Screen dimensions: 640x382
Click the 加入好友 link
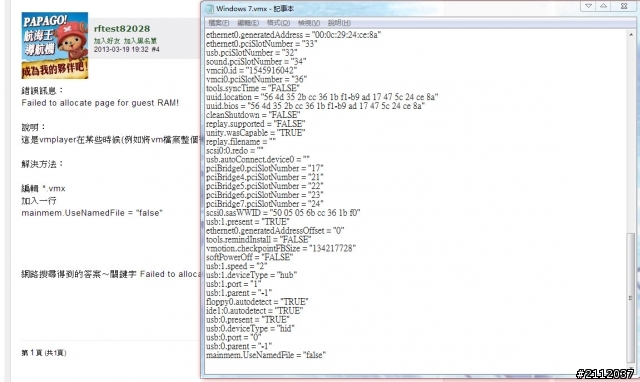pos(107,41)
